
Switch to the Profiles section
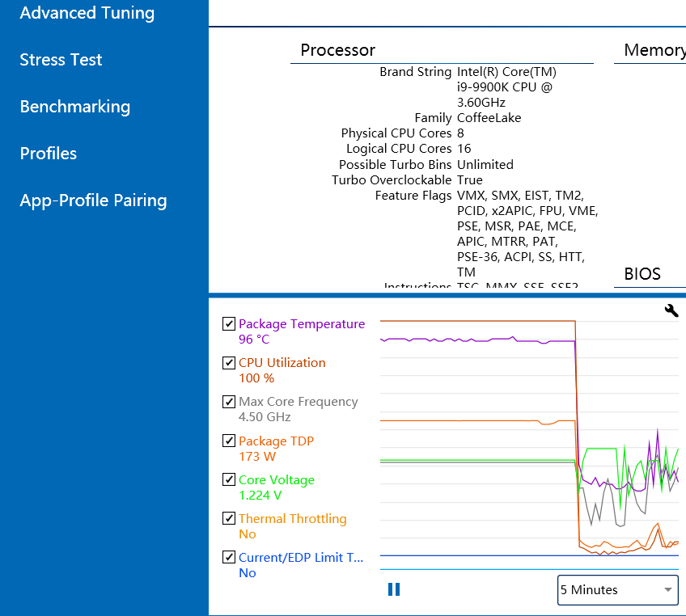coord(48,154)
